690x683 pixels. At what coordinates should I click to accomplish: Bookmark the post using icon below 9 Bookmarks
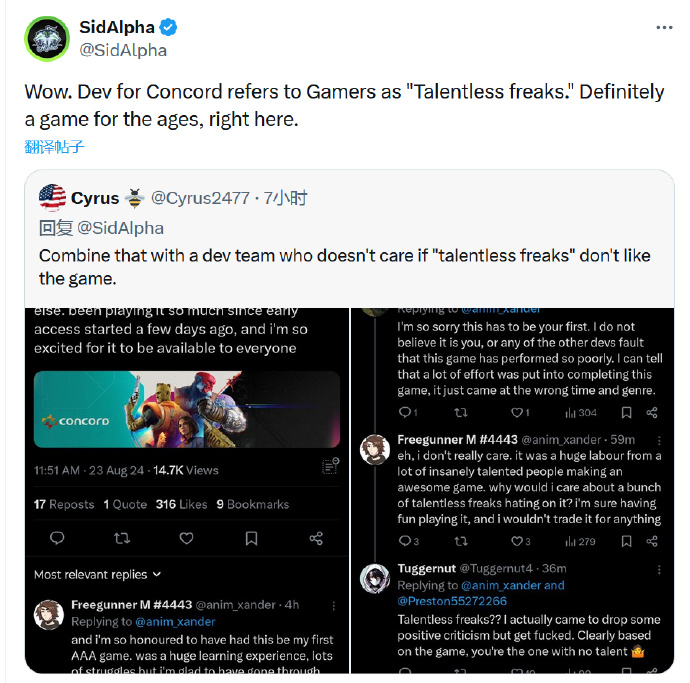point(251,538)
